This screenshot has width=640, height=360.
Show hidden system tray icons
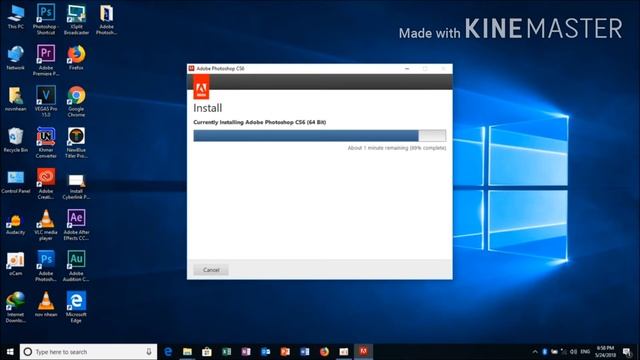pyautogui.click(x=535, y=351)
